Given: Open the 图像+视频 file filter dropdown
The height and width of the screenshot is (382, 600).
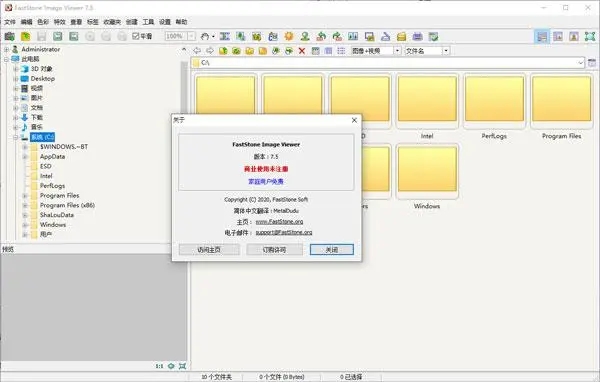Looking at the screenshot, I should click(397, 51).
